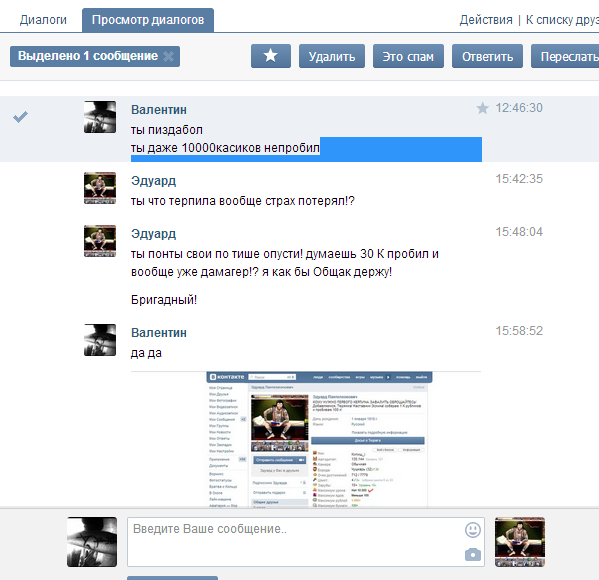Viewport: 599px width, 580px height.
Task: Click the timestamp 12:46:30
Action: [x=519, y=108]
